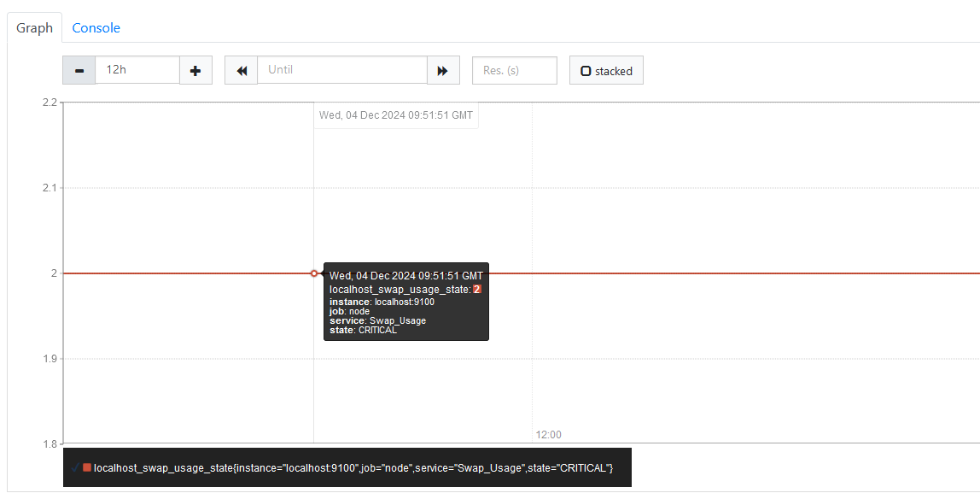Select the Graph tab

point(35,27)
